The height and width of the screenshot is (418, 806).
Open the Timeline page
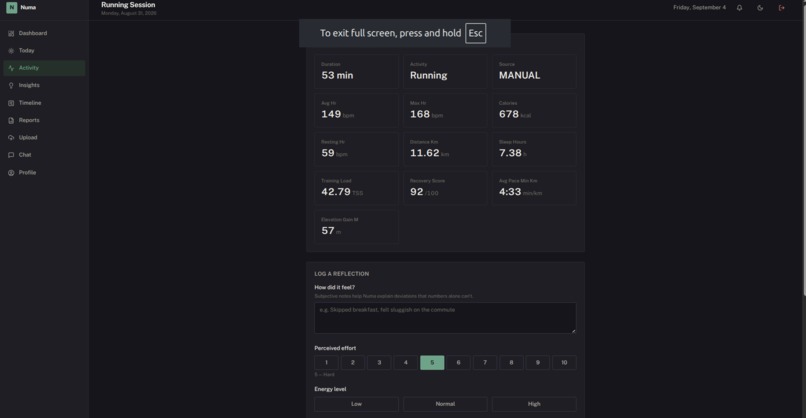point(44,103)
